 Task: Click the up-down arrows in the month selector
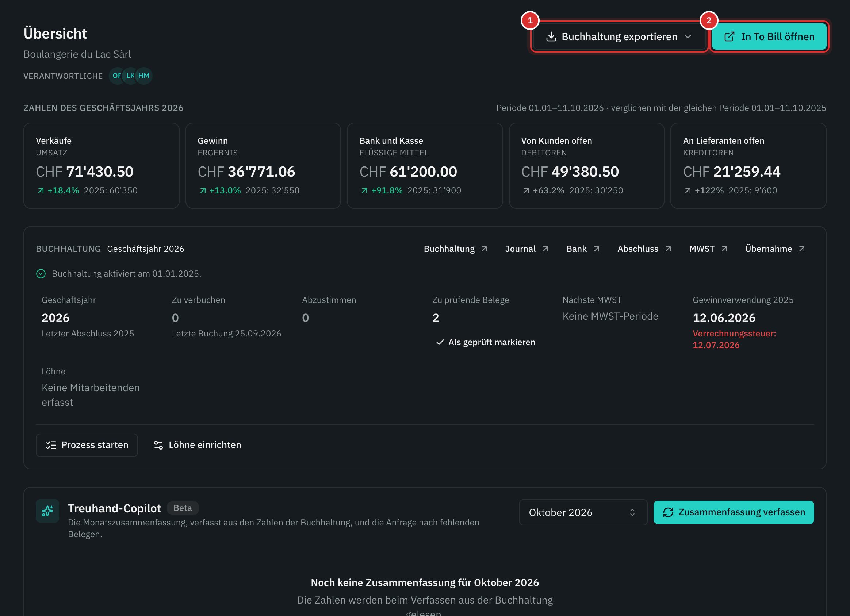tap(632, 513)
